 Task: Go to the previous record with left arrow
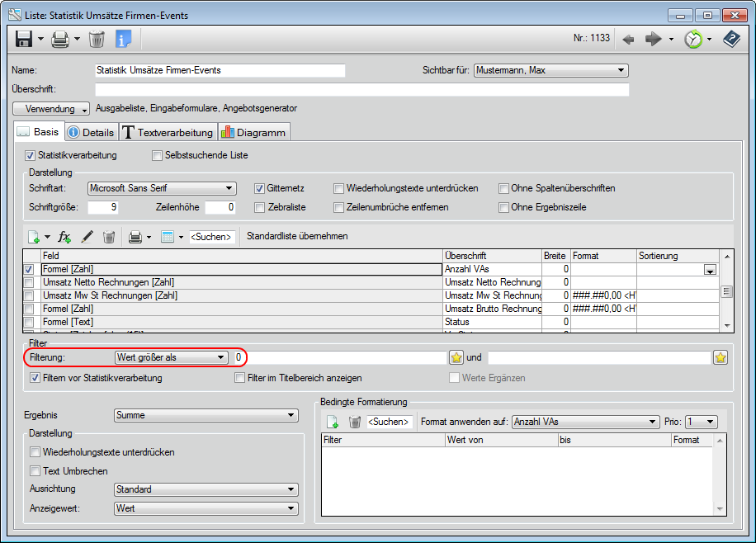pos(628,39)
